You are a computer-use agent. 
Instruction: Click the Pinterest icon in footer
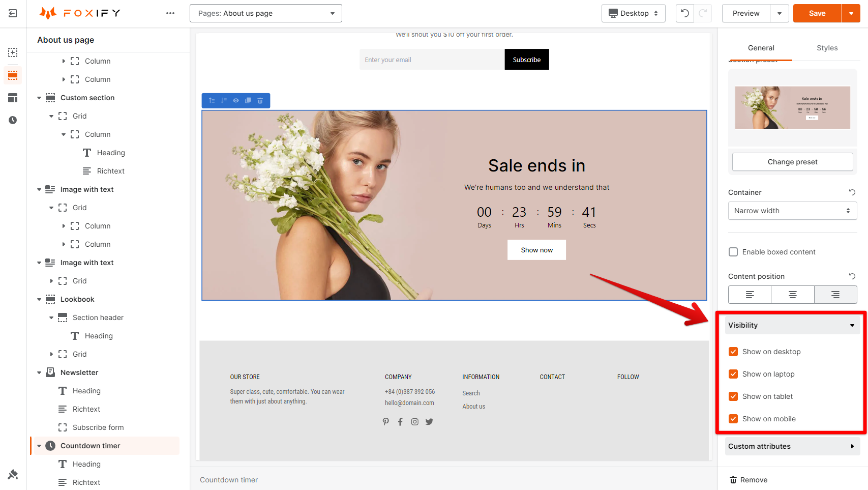(386, 421)
